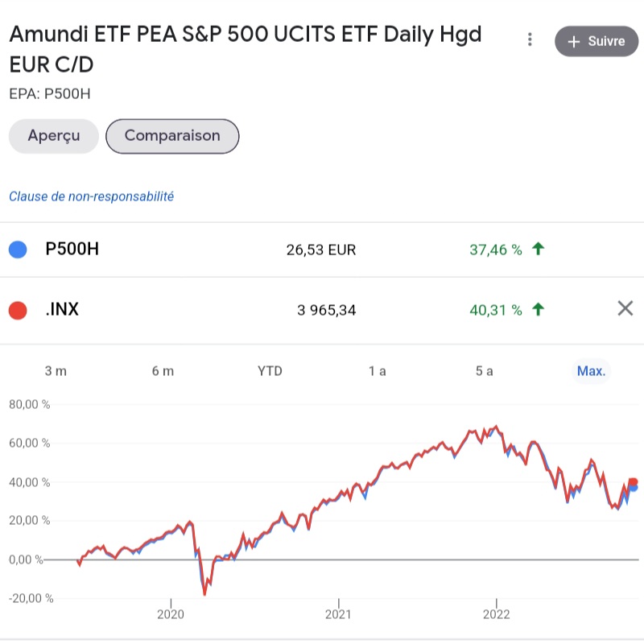Choose the 1 a time range
Image resolution: width=644 pixels, height=644 pixels.
coord(377,371)
